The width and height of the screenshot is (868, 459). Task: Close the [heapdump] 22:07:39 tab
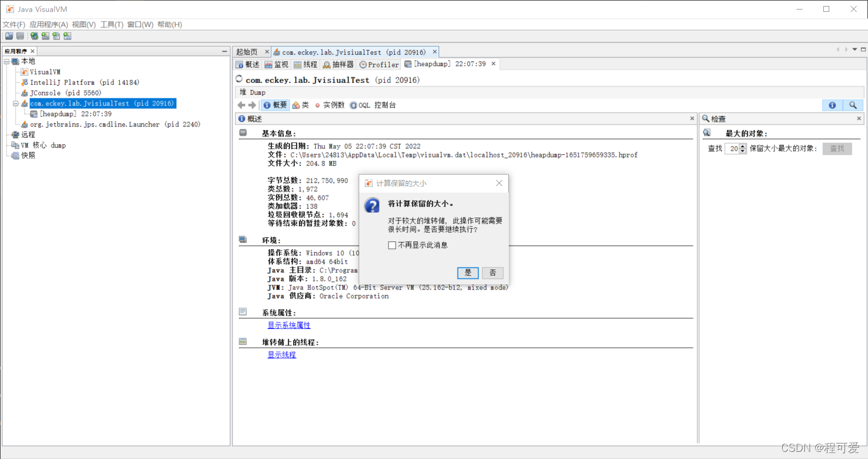pos(493,64)
